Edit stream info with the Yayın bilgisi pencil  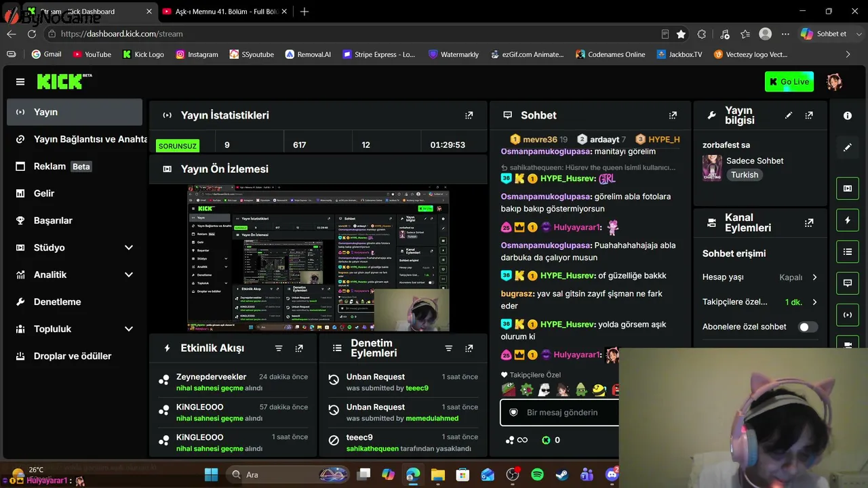click(x=789, y=115)
